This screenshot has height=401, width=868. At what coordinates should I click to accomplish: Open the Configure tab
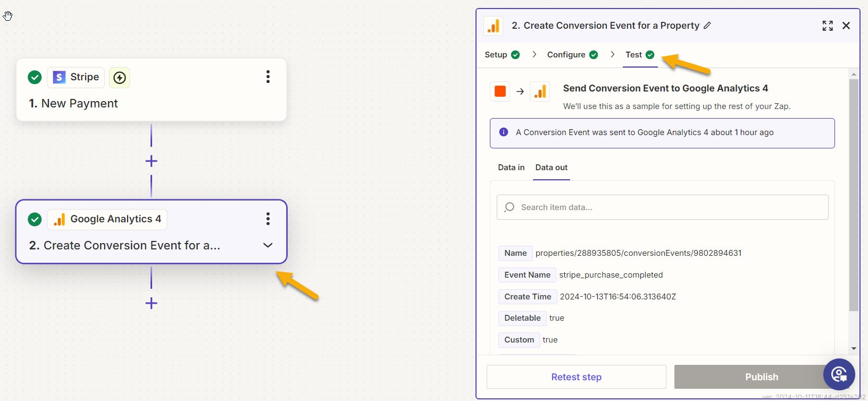click(572, 55)
